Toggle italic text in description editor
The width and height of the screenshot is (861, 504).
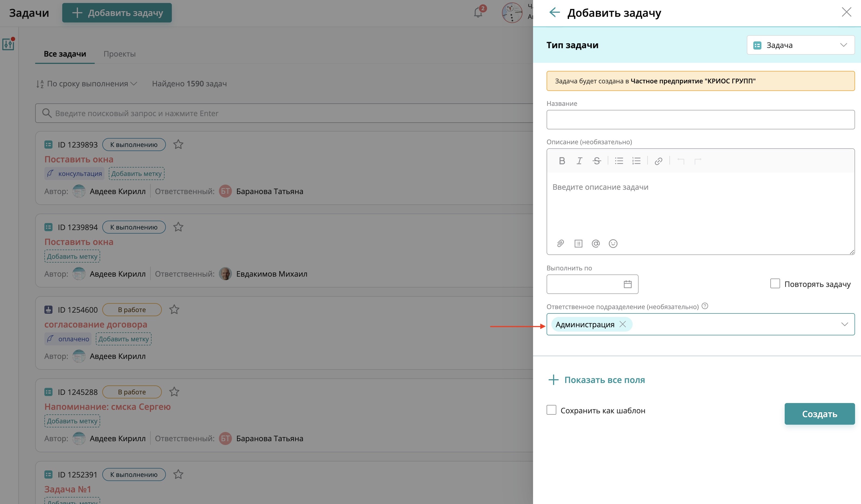click(x=579, y=161)
